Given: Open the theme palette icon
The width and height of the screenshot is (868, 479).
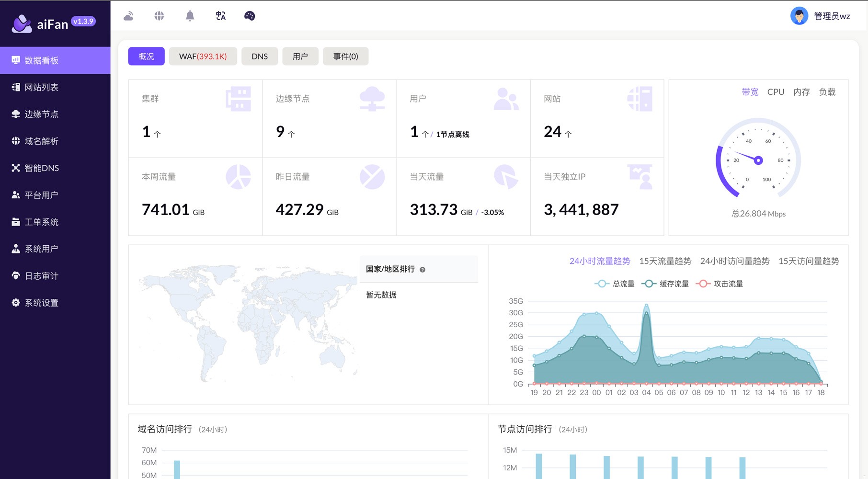Looking at the screenshot, I should coord(250,16).
